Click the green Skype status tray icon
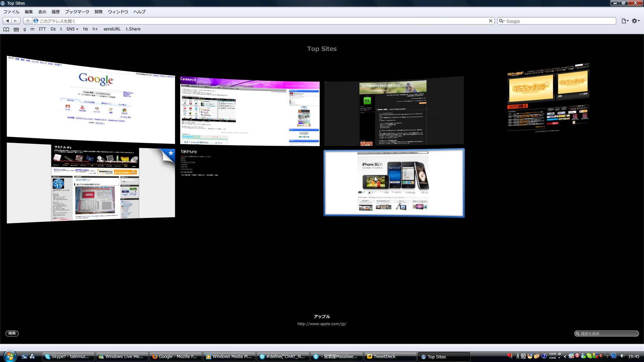Screen dimensions: 644x362 (x=589, y=356)
